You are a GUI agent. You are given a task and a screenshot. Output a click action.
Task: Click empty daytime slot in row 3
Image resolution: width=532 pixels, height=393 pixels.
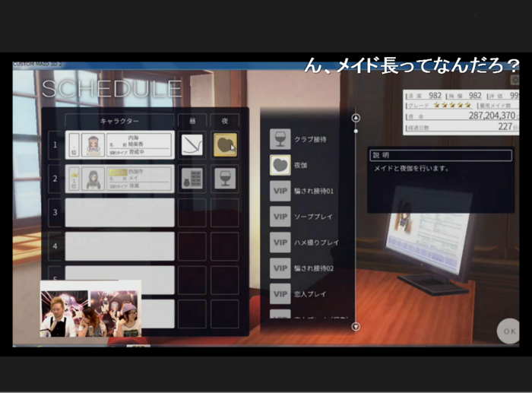[192, 212]
